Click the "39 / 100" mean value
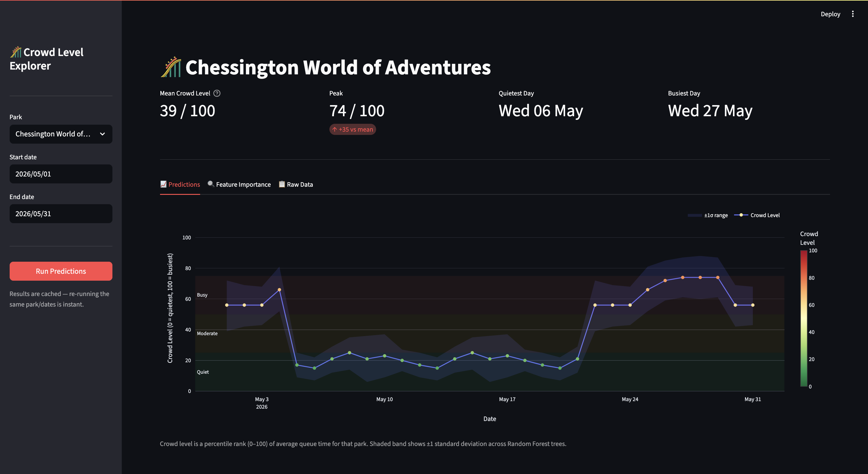The width and height of the screenshot is (868, 474). coord(187,111)
